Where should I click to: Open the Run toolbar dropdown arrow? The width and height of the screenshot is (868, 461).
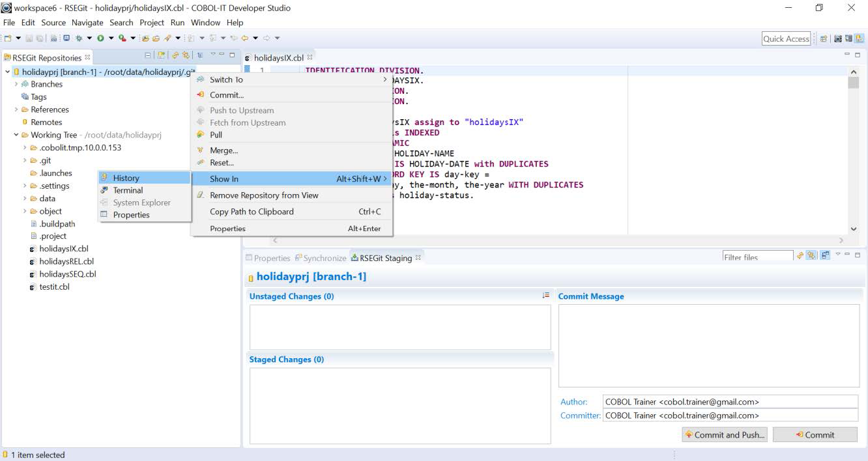point(111,38)
